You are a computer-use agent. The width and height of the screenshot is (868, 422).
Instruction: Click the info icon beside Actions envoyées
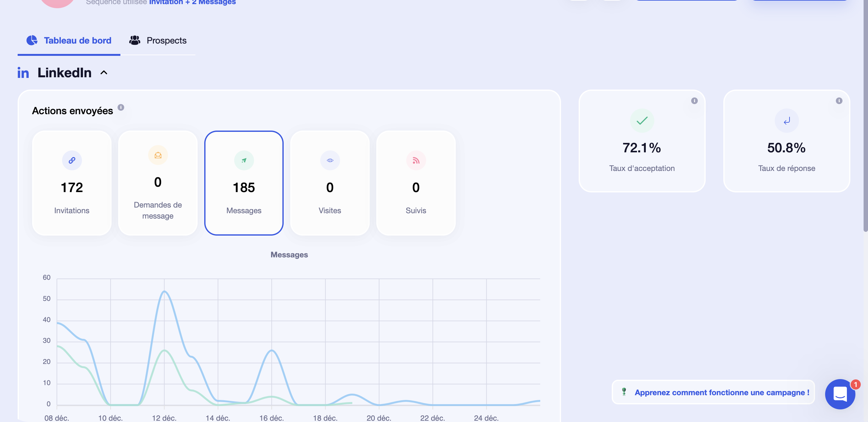coord(121,108)
